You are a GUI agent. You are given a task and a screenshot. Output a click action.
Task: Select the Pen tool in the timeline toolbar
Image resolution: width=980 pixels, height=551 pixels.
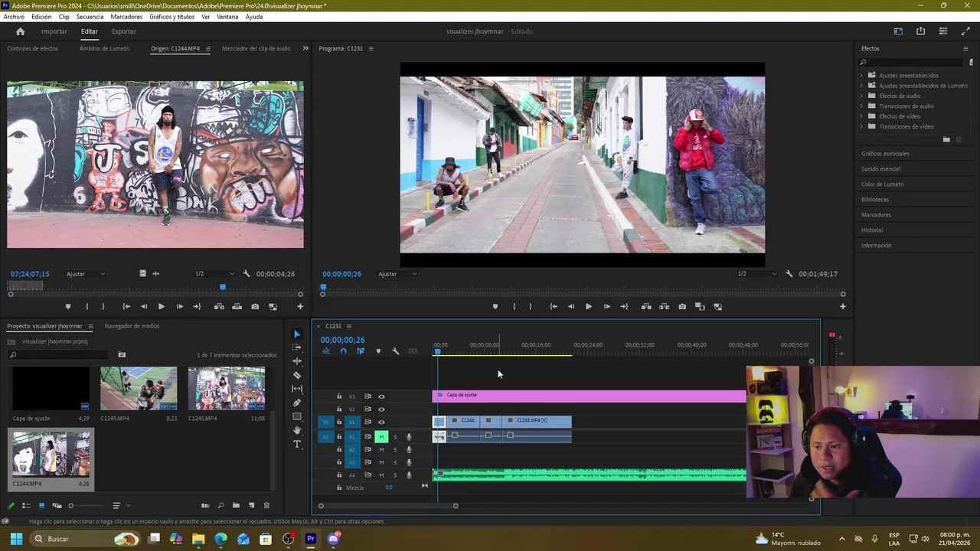[x=297, y=403]
